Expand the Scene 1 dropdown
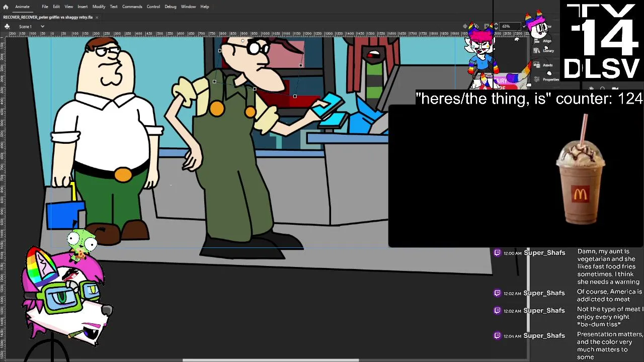The width and height of the screenshot is (644, 362). (42, 26)
